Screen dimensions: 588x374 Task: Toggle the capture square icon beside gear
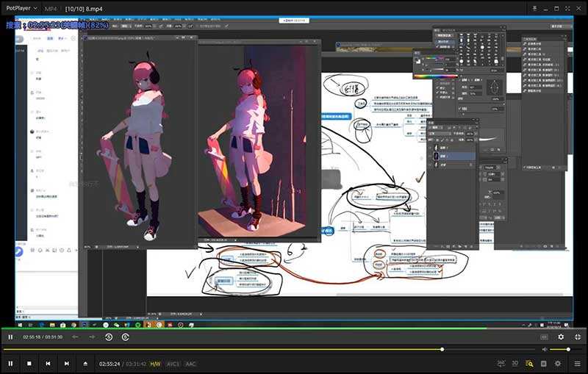click(x=543, y=364)
